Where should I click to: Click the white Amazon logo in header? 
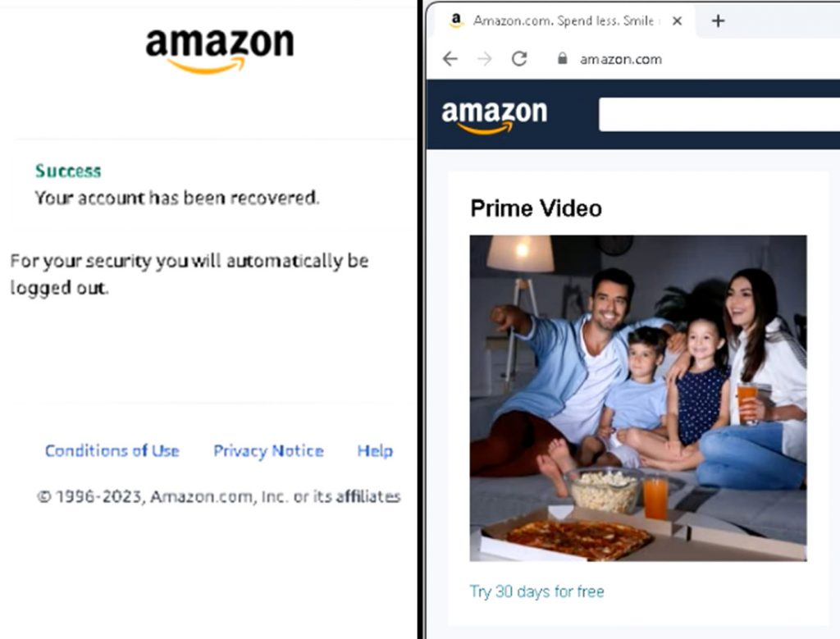point(494,116)
